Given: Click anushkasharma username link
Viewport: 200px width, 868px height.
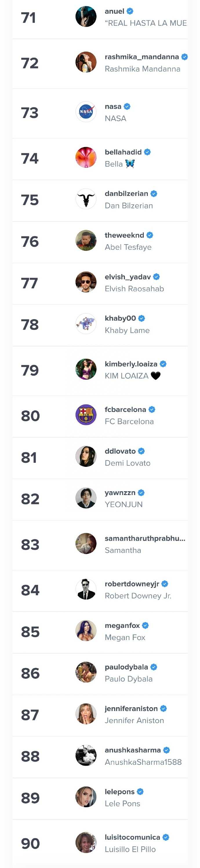Looking at the screenshot, I should pyautogui.click(x=132, y=750).
